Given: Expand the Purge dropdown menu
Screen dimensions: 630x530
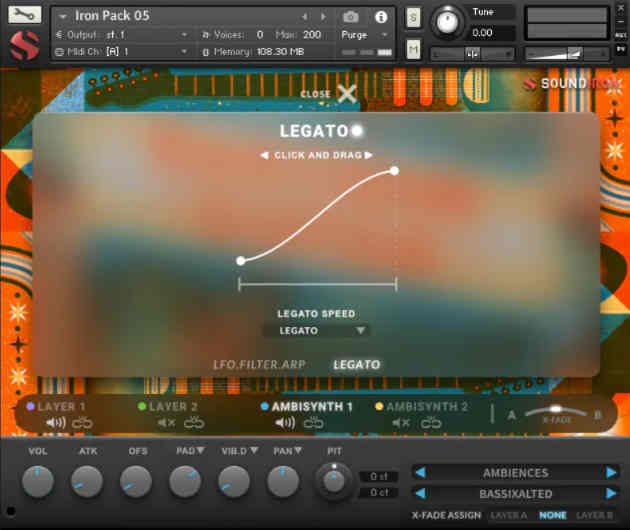Looking at the screenshot, I should (x=363, y=34).
